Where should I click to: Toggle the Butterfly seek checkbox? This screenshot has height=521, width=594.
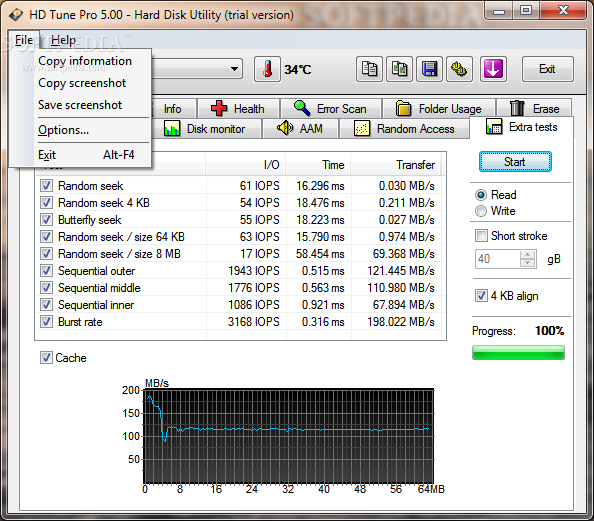point(46,220)
